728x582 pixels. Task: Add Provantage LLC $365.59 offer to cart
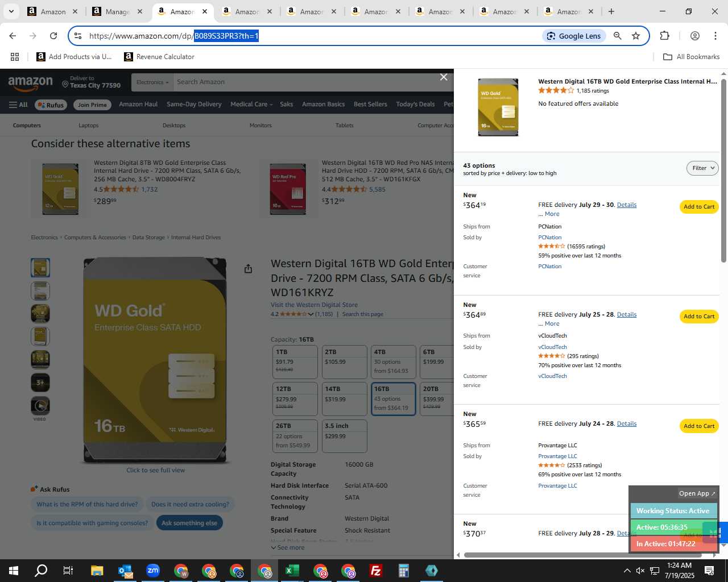pyautogui.click(x=699, y=426)
